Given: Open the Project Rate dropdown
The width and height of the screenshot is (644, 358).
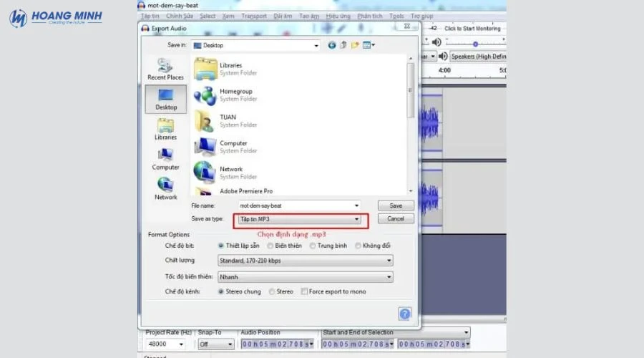Looking at the screenshot, I should coord(181,344).
